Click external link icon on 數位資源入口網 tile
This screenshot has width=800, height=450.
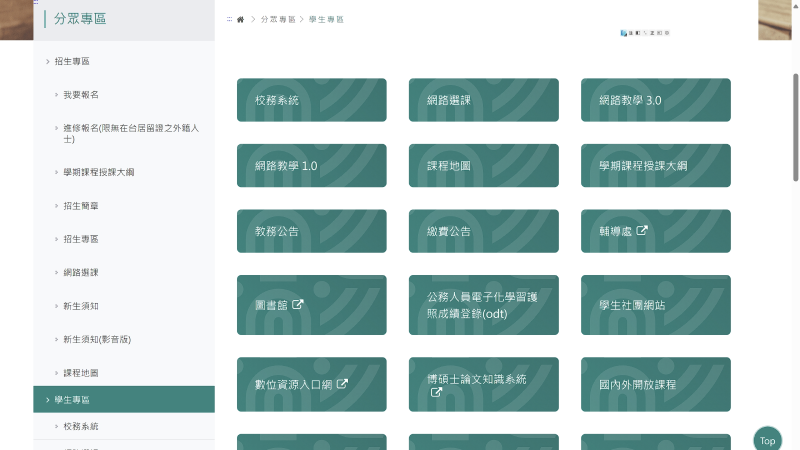[342, 384]
